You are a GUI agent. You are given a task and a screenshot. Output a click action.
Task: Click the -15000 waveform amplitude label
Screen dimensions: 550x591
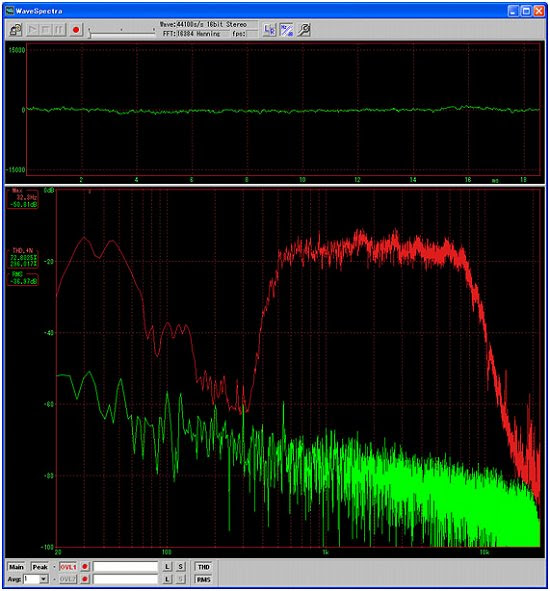click(x=15, y=170)
